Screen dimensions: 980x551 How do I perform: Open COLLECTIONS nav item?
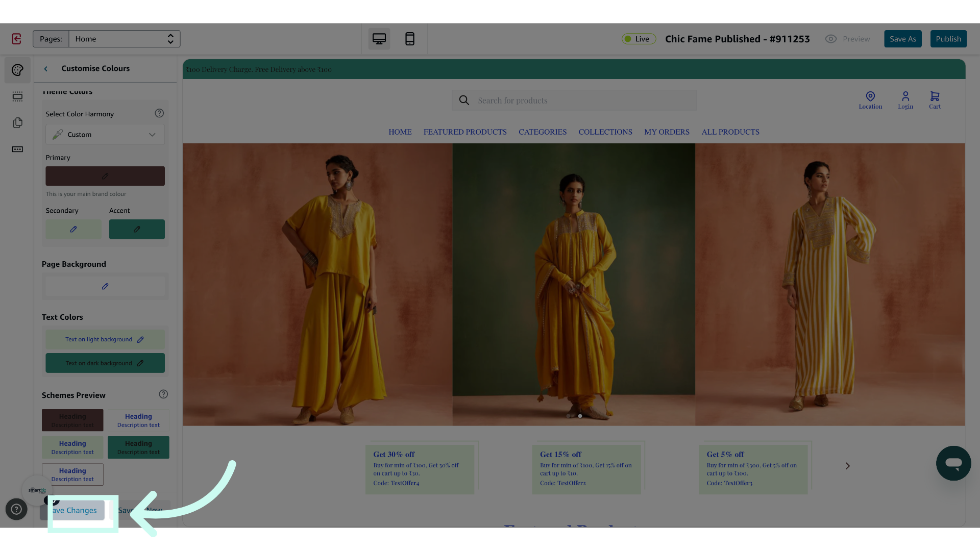(605, 132)
